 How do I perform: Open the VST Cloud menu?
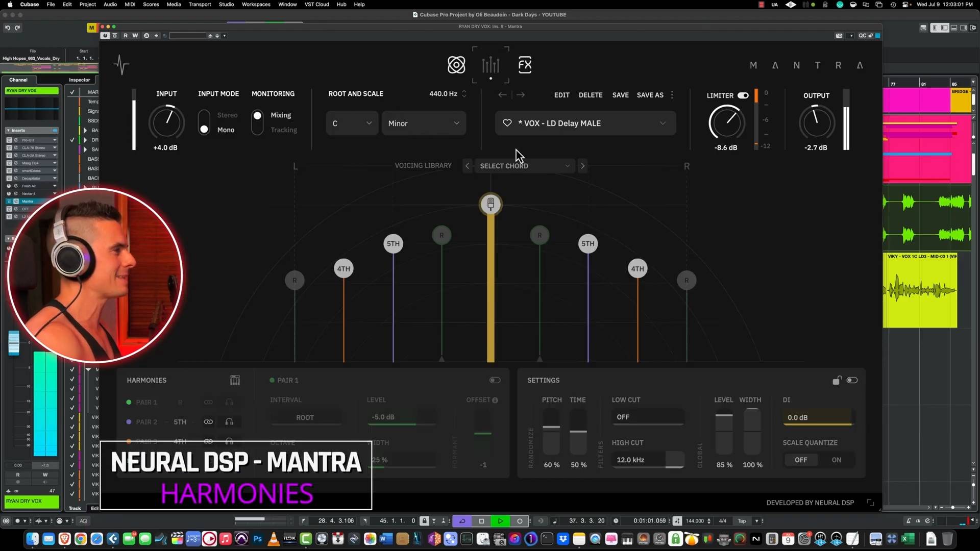tap(316, 4)
